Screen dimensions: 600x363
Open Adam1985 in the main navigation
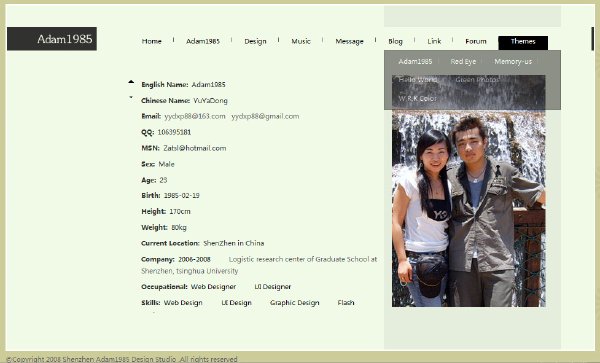click(203, 41)
